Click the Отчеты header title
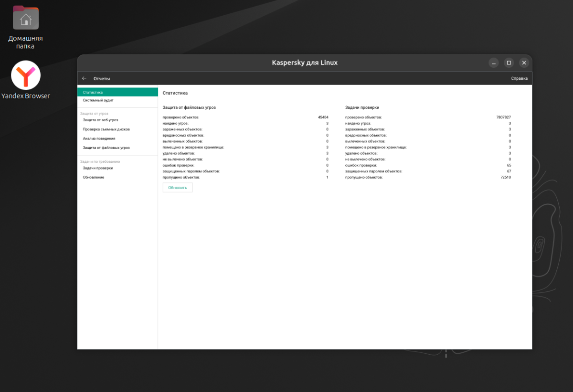 [x=102, y=78]
